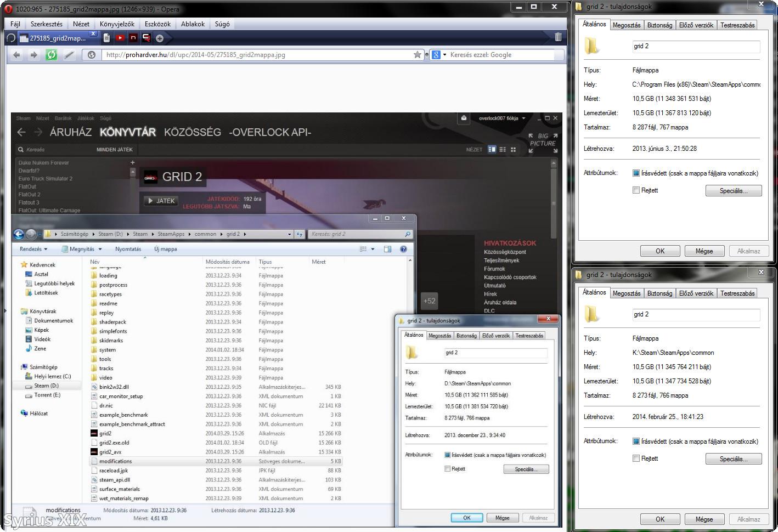Open Biztonság tab in lower properties dialog

point(659,293)
